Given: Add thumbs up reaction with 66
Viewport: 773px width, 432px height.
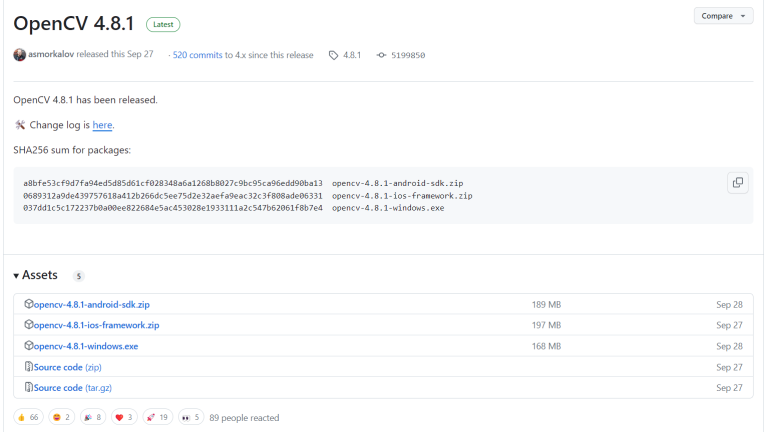Looking at the screenshot, I should click(x=28, y=417).
